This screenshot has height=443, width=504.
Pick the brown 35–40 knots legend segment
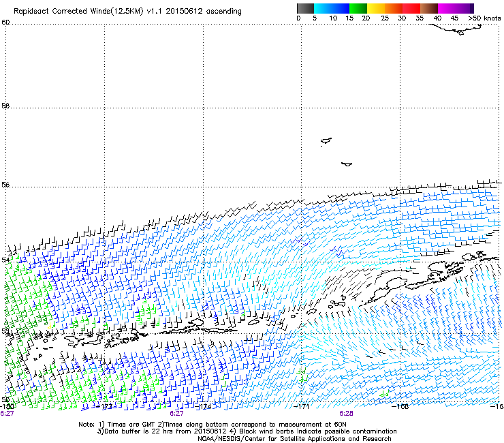(x=429, y=8)
